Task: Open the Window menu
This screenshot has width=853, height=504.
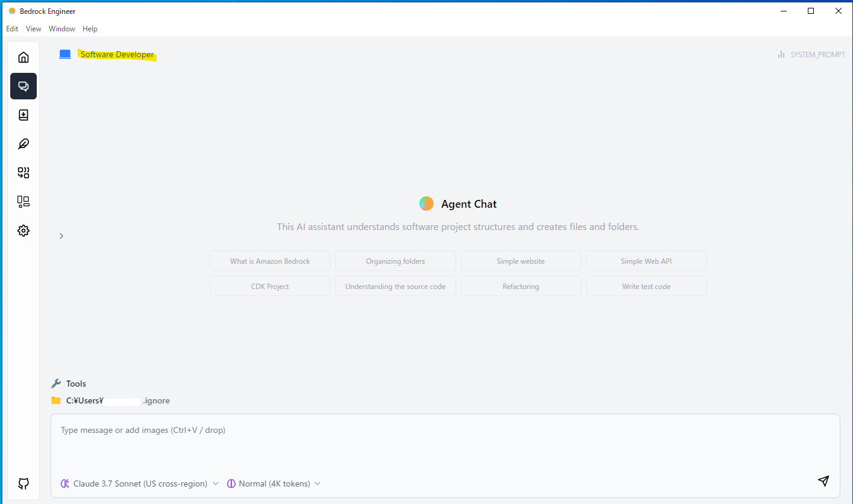Action: click(x=62, y=29)
